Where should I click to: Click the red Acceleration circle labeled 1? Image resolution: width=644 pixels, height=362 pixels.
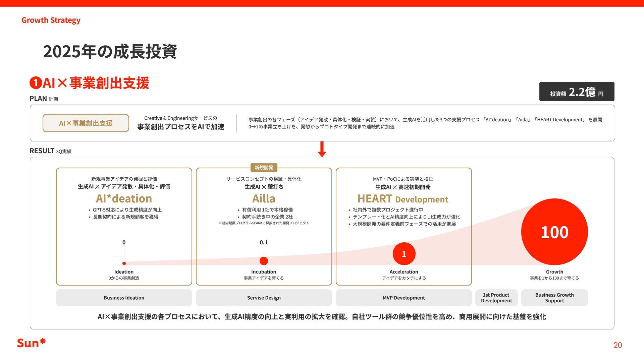coord(404,254)
